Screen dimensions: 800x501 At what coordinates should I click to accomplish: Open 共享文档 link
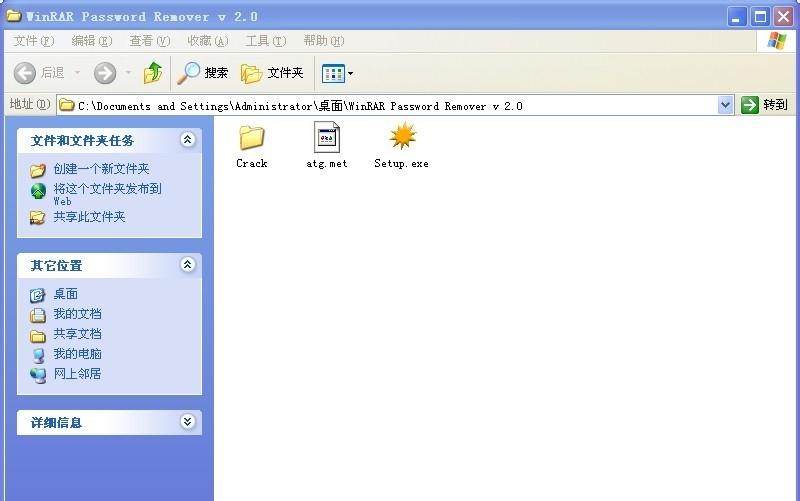tap(78, 334)
